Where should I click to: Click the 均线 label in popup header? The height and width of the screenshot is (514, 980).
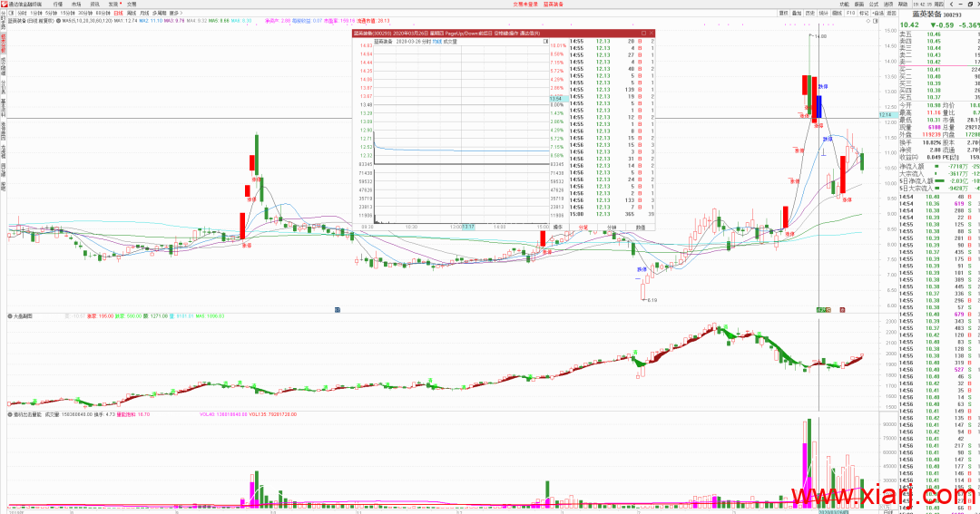[436, 41]
